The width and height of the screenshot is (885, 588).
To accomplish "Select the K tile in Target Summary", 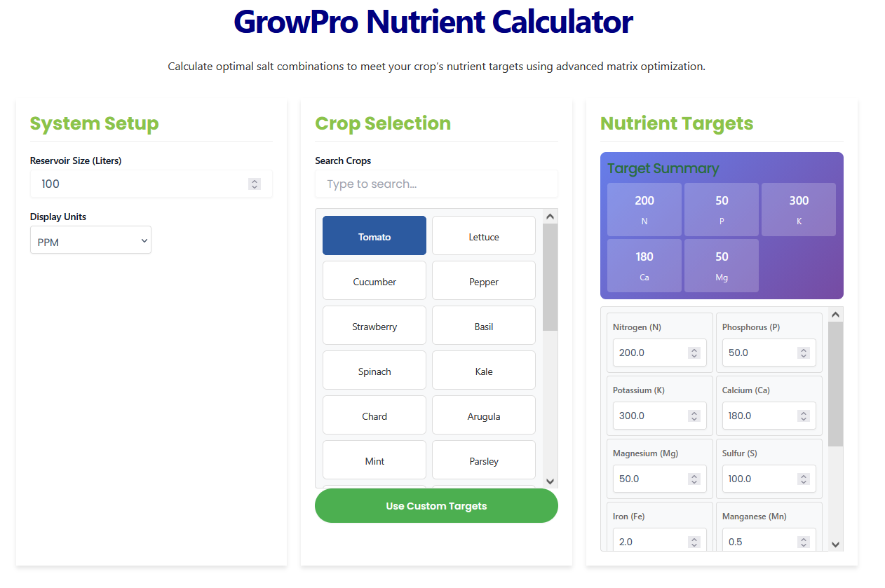I will (x=798, y=209).
